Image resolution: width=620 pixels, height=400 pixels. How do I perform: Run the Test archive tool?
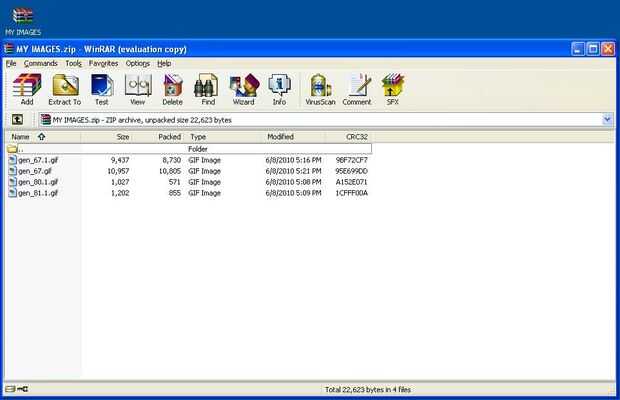pos(102,89)
